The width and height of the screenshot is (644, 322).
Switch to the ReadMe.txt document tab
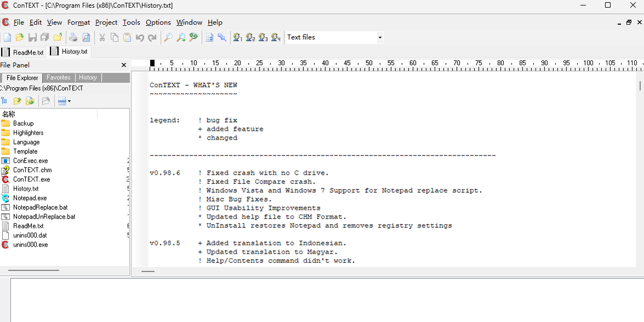pos(23,52)
